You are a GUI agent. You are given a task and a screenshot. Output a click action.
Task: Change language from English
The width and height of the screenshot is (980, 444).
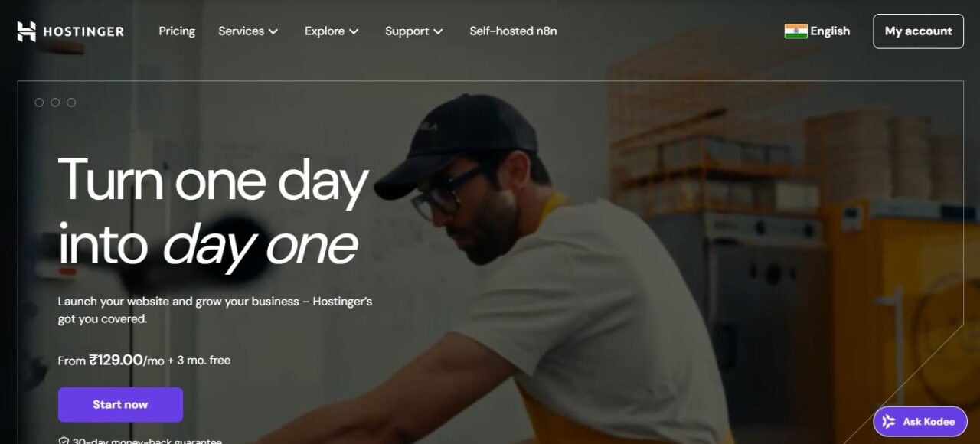(817, 31)
